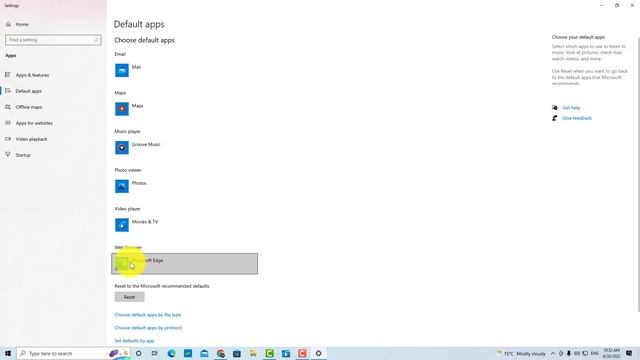Screen dimensions: 640x360
Task: Click the Movies & TV app icon
Action: (x=122, y=225)
